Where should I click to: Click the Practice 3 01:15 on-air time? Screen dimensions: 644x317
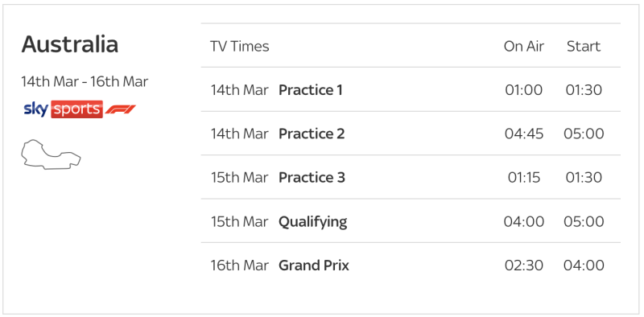coord(524,178)
